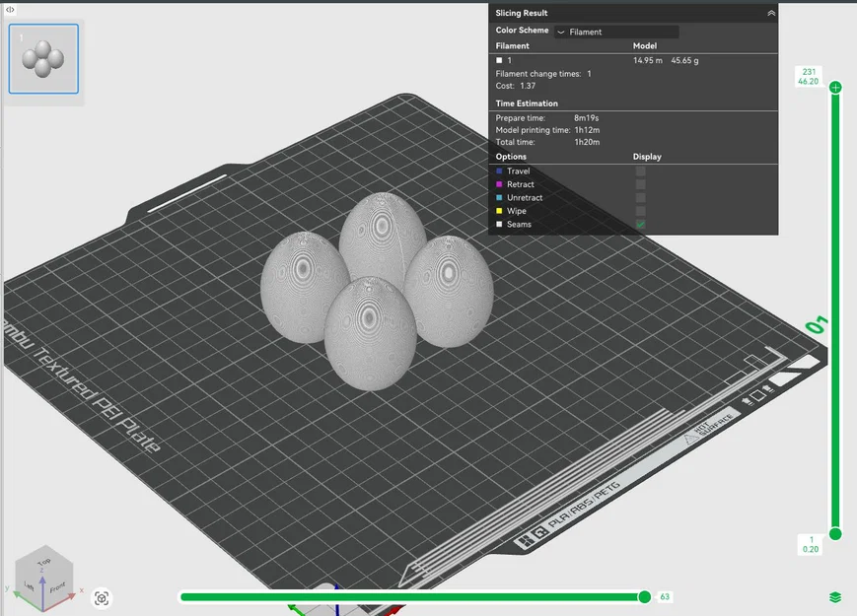
Task: Select plate 1 thumbnail with four eggs
Action: click(x=43, y=58)
